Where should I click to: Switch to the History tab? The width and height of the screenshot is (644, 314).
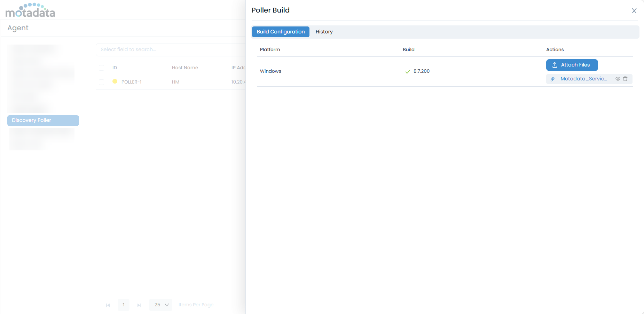coord(324,31)
